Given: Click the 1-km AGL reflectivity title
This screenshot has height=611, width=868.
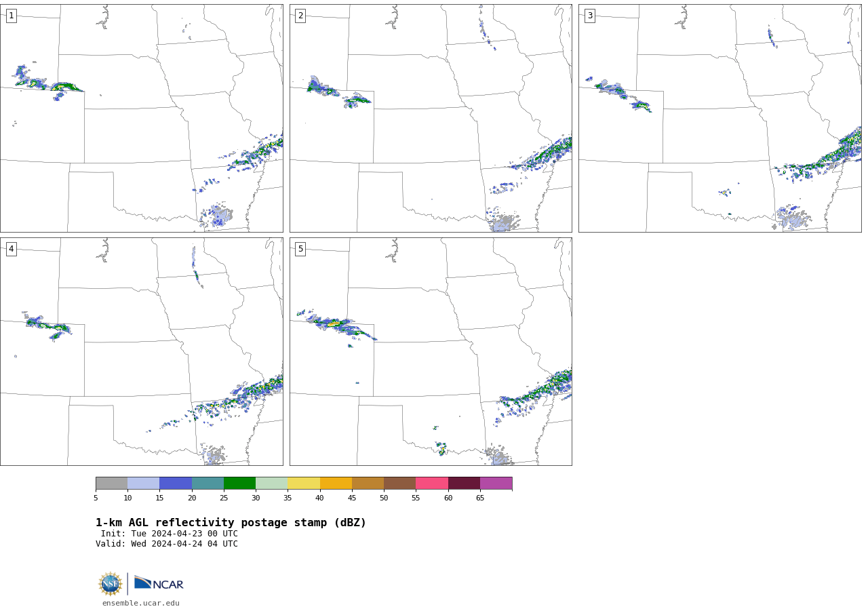Looking at the screenshot, I should click(231, 523).
